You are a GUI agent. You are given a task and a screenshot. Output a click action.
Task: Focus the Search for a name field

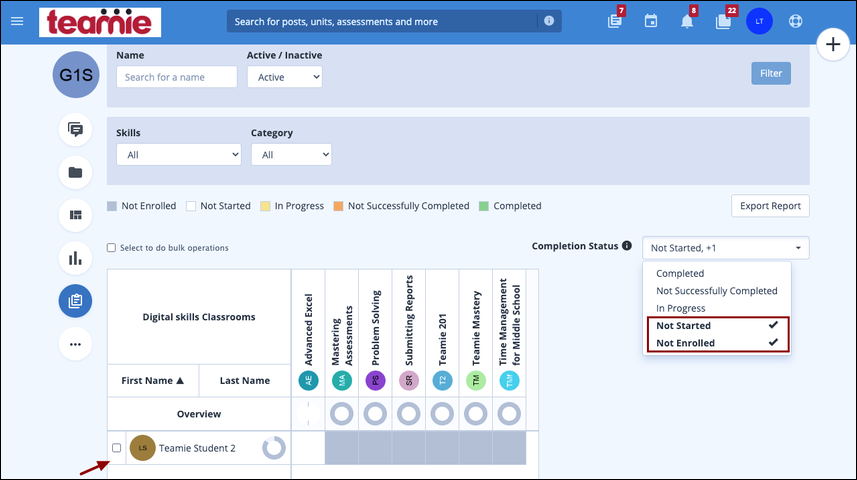(x=177, y=77)
